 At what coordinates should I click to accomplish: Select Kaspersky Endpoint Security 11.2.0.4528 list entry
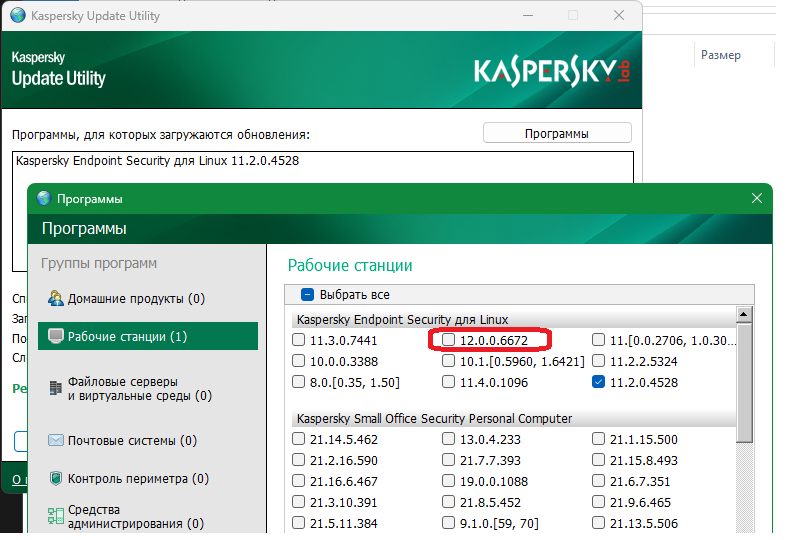(322, 161)
